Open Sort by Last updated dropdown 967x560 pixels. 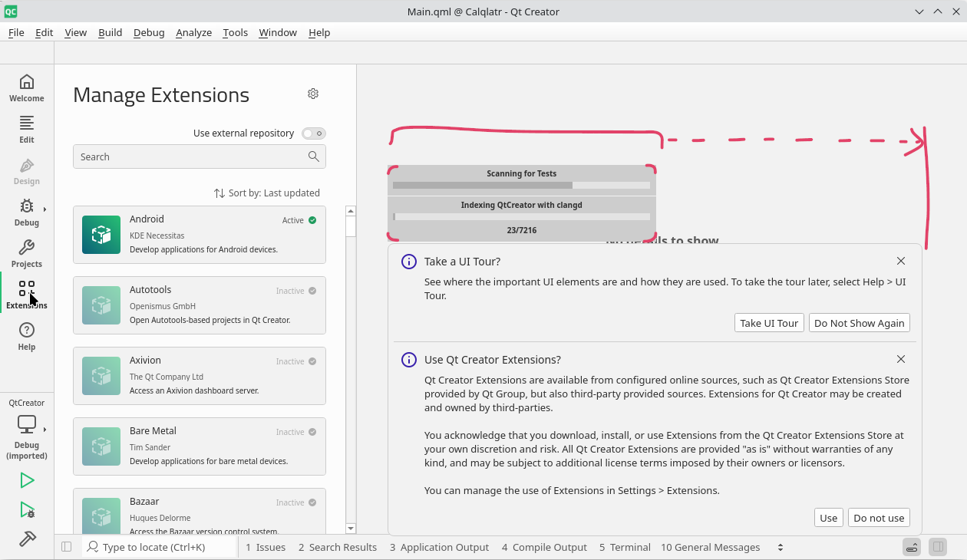pos(267,193)
